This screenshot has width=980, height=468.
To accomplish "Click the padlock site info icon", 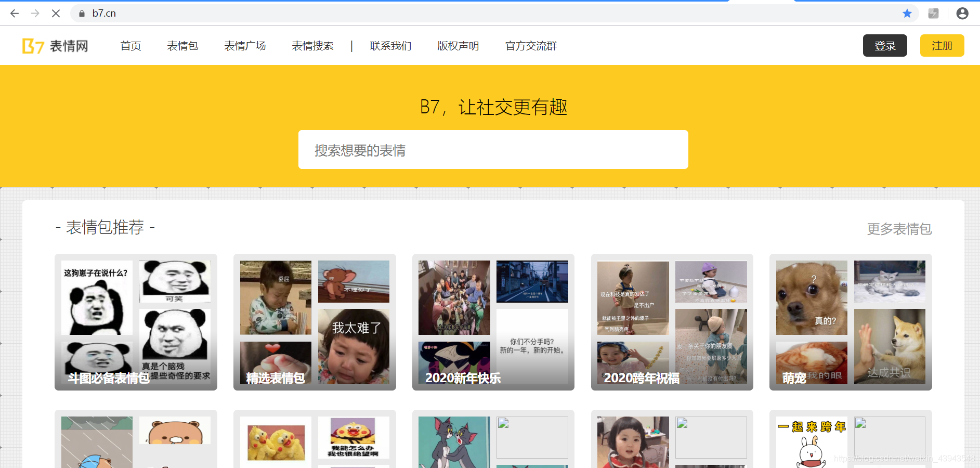I will coord(82,14).
